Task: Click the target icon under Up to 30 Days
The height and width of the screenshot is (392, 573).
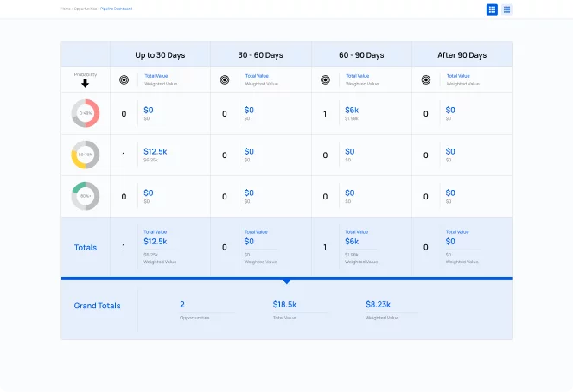Action: (124, 79)
